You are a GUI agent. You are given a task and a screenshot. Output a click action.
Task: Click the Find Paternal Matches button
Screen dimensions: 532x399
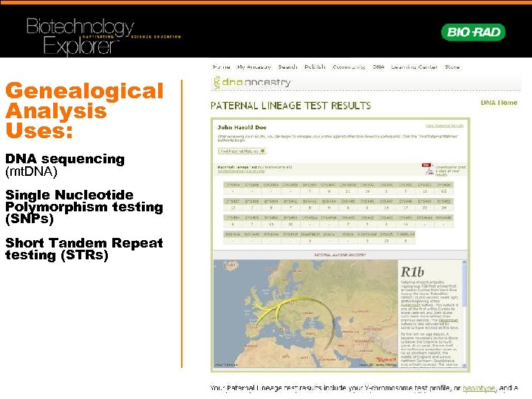point(242,151)
